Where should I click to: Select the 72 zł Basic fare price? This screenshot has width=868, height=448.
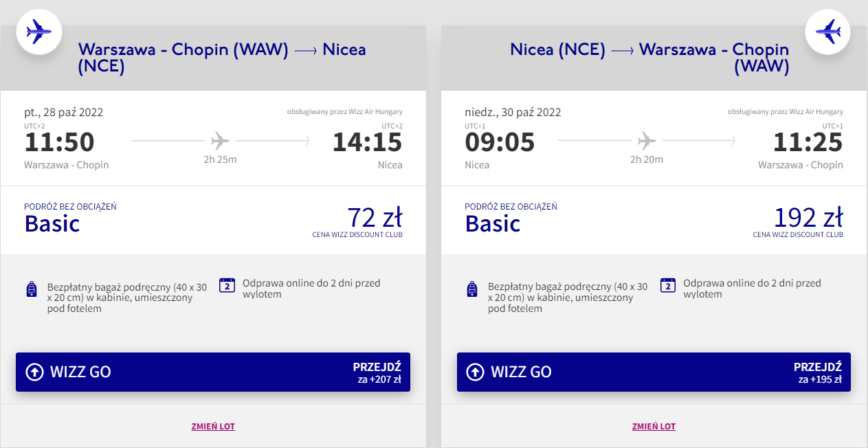[x=374, y=218]
